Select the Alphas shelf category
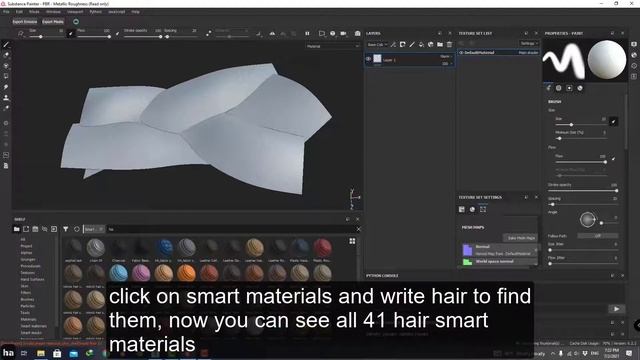Image resolution: width=640 pixels, height=360 pixels. click(x=26, y=253)
